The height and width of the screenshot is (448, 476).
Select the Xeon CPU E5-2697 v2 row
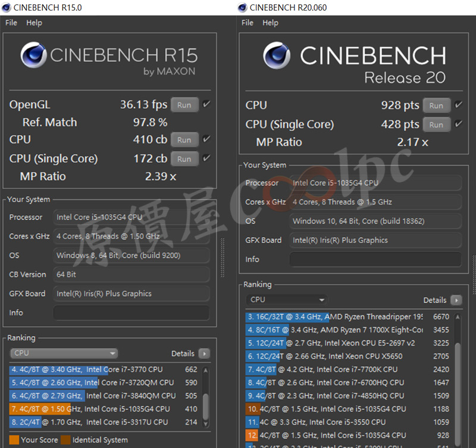(x=348, y=343)
